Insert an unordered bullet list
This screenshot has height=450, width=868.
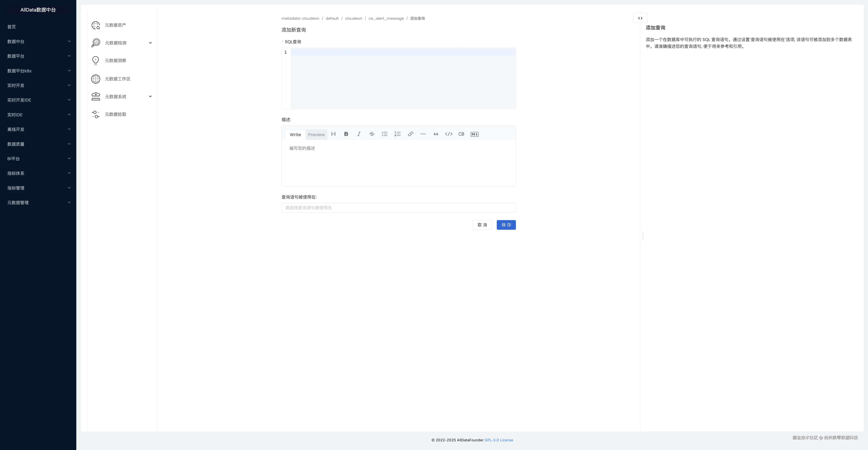click(384, 134)
